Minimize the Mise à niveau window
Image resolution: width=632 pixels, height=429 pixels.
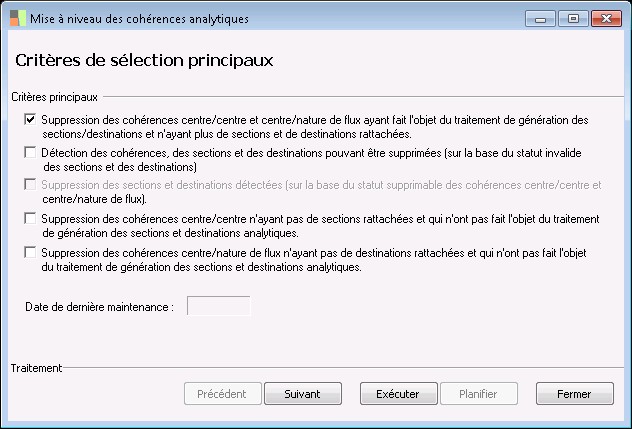pos(541,18)
